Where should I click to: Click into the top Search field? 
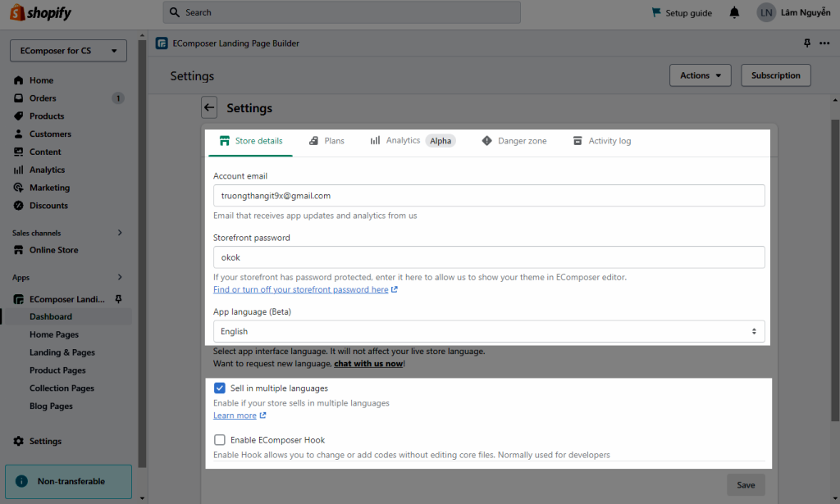pyautogui.click(x=342, y=12)
